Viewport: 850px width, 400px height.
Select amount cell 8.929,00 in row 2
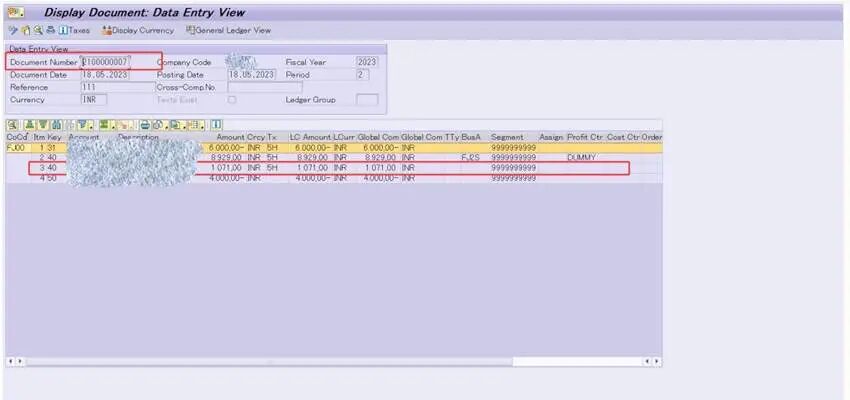click(x=226, y=157)
